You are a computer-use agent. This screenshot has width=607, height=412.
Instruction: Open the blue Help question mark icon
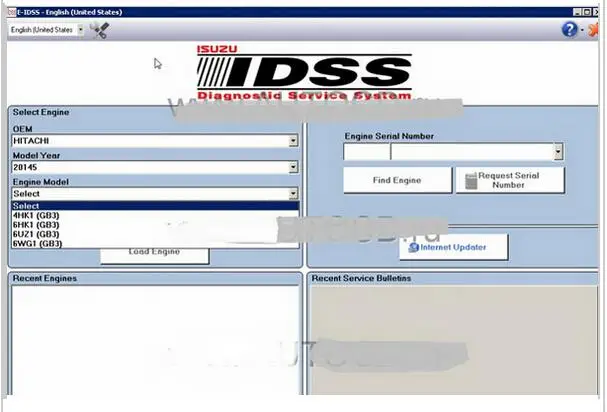(569, 30)
